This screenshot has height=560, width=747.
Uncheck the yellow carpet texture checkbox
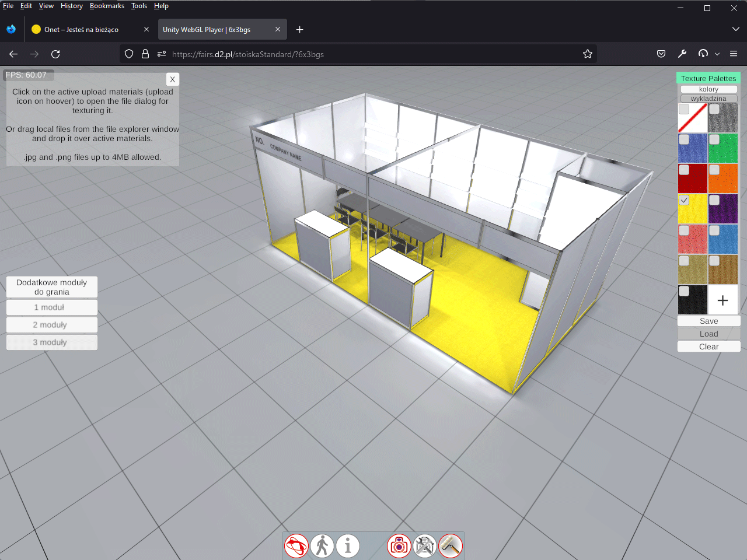684,200
